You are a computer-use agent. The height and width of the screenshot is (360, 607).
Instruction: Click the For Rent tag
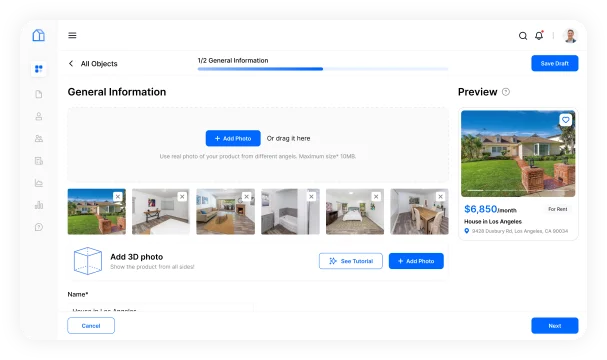557,209
